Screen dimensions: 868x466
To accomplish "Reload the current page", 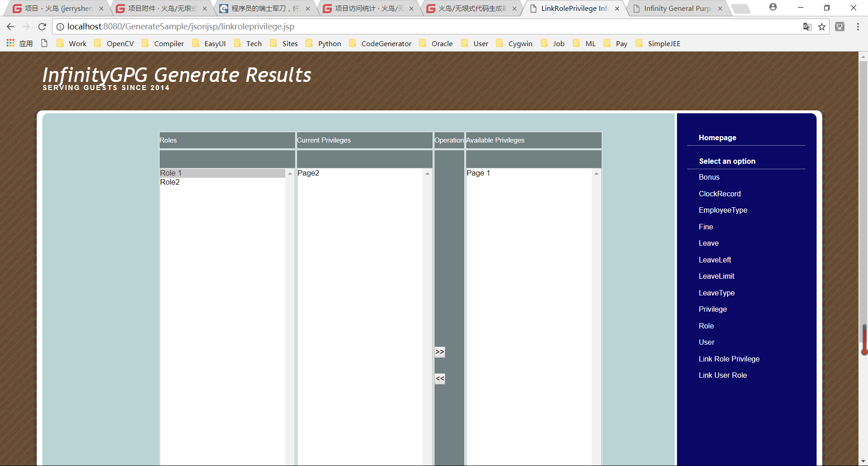I will click(x=42, y=27).
